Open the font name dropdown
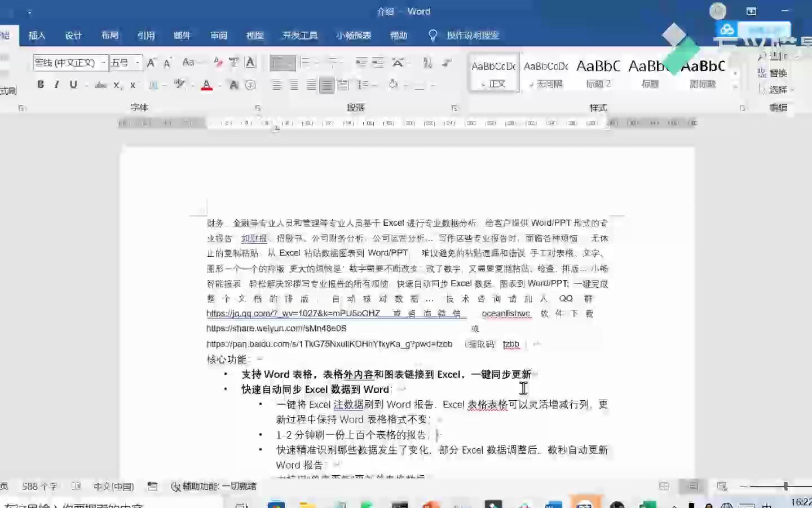Screen dimensions: 812x508 pos(103,63)
